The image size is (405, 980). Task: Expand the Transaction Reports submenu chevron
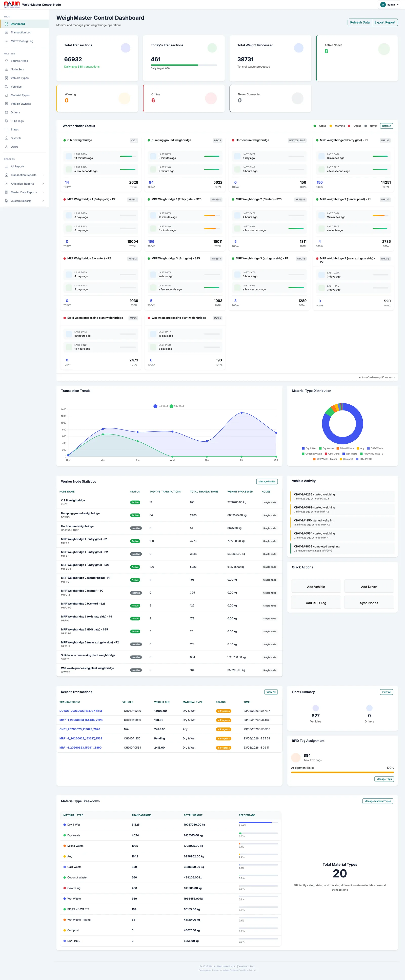pyautogui.click(x=43, y=175)
